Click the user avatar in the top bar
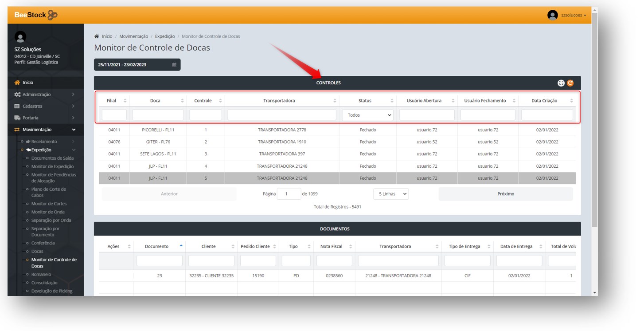 click(552, 15)
